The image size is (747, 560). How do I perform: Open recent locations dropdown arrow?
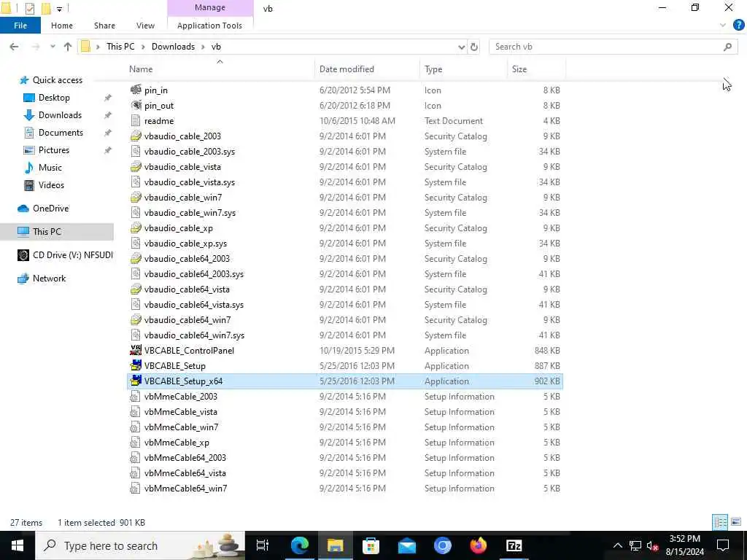(53, 47)
